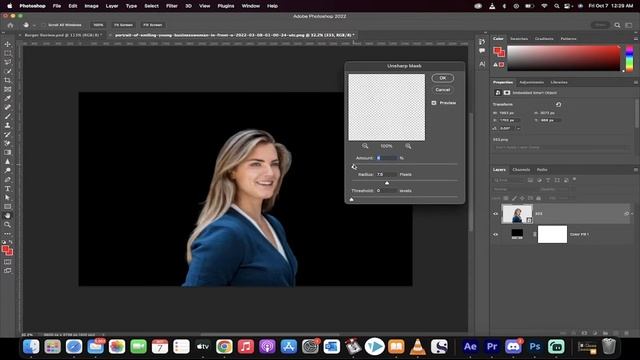This screenshot has width=640, height=360.
Task: Click the Share button in header
Action: [x=600, y=25]
